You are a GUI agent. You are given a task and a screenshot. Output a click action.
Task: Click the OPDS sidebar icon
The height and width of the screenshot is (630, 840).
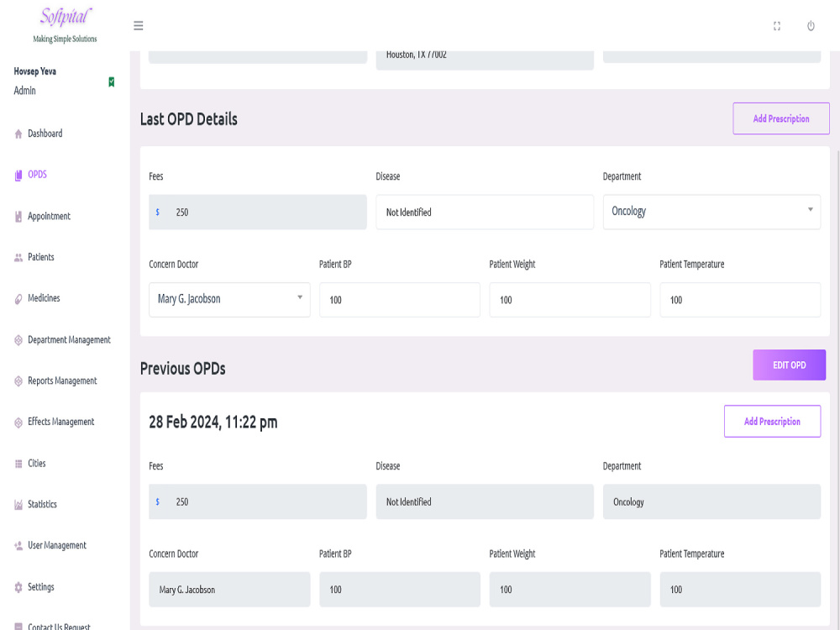[18, 176]
